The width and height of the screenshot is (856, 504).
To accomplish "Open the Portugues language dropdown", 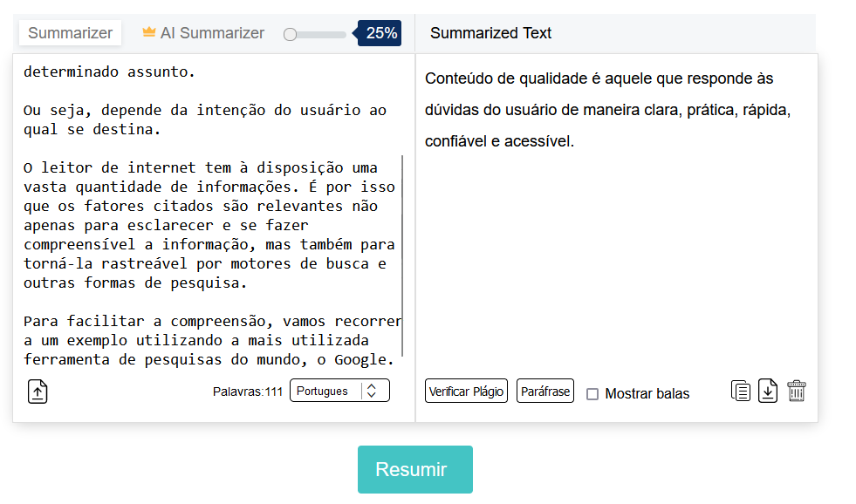I will click(x=327, y=392).
